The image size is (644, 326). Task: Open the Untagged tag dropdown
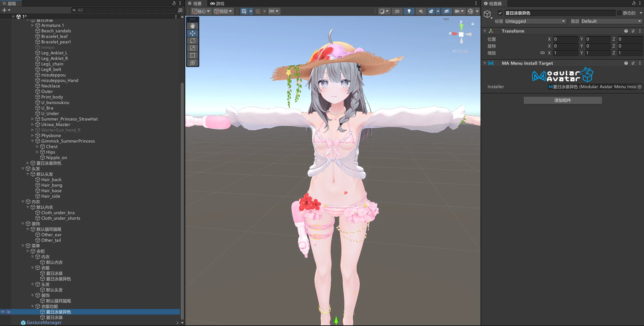coord(535,21)
